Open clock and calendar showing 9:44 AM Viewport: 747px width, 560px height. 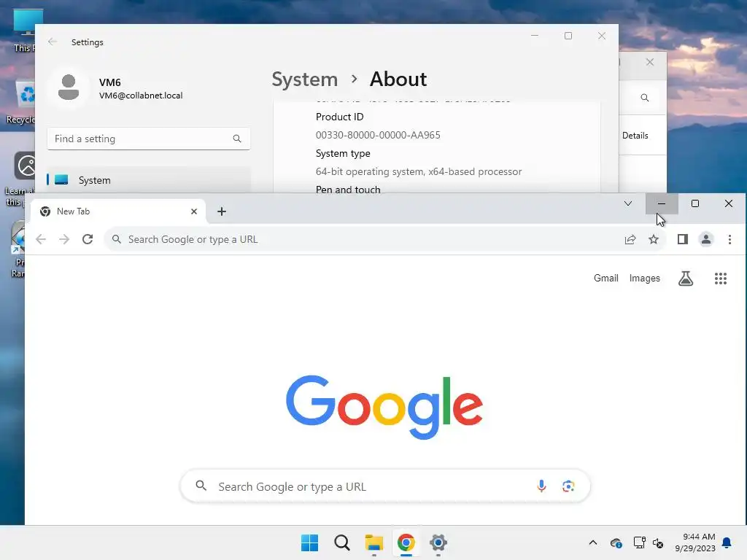(695, 542)
